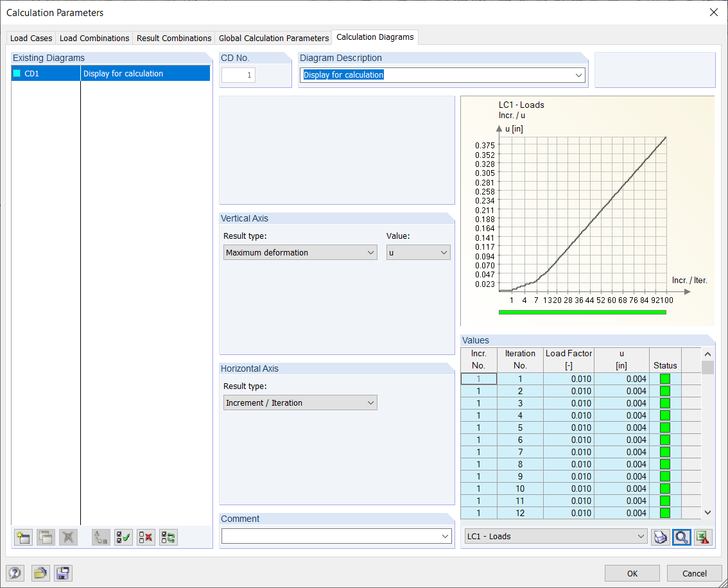Image resolution: width=728 pixels, height=588 pixels.
Task: Switch to the Load Combinations tab
Action: pos(94,38)
